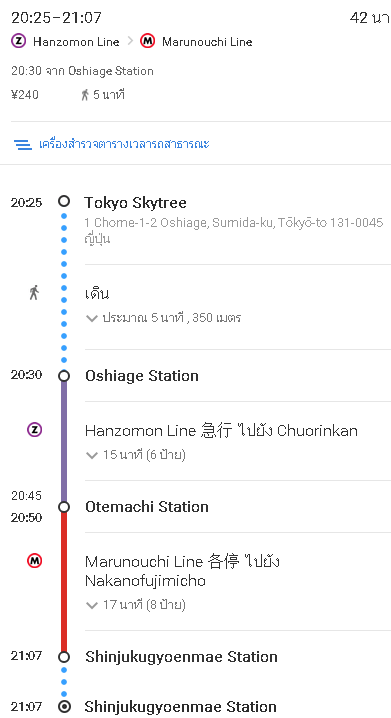The image size is (391, 718).
Task: Select Otemachi Station transfer stop
Action: (147, 507)
